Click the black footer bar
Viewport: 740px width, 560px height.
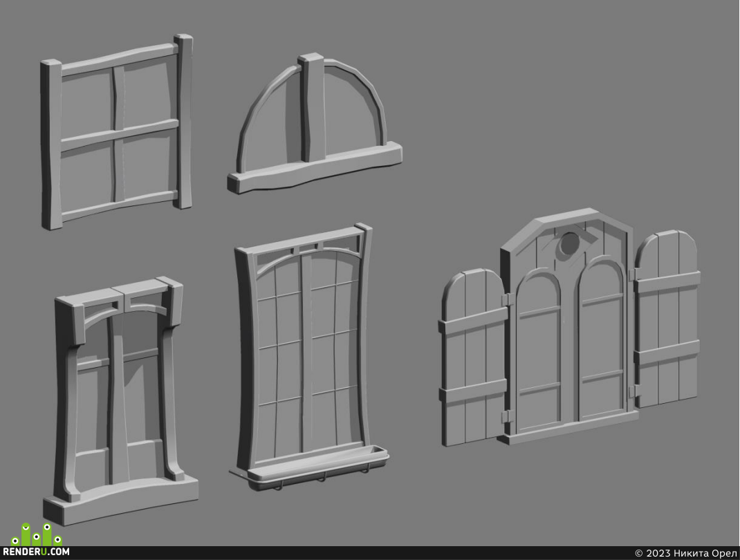[370, 553]
